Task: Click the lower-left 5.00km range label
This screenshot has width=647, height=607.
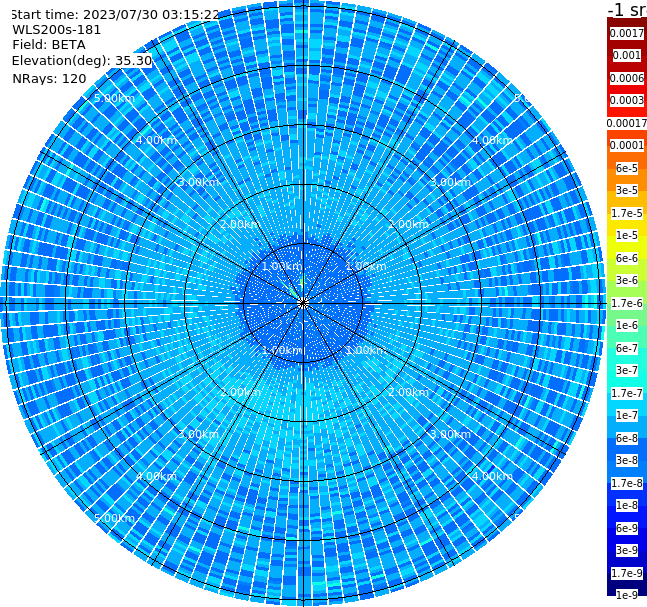Action: click(114, 518)
